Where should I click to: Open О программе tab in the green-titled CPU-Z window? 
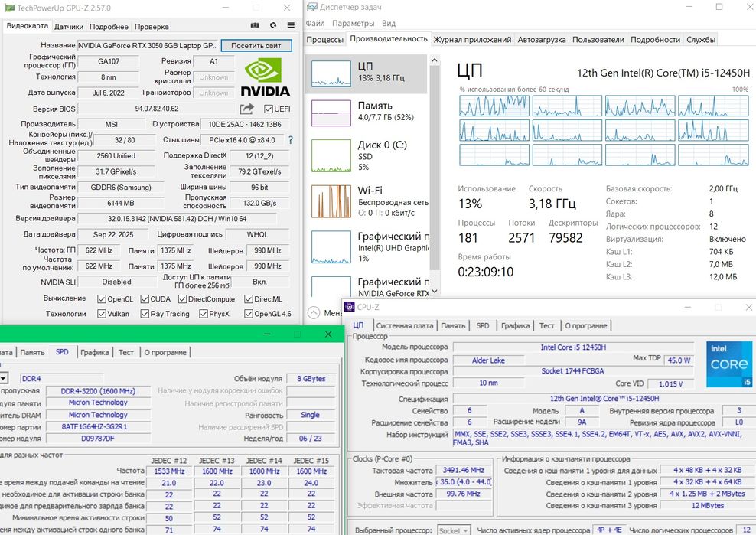point(165,352)
